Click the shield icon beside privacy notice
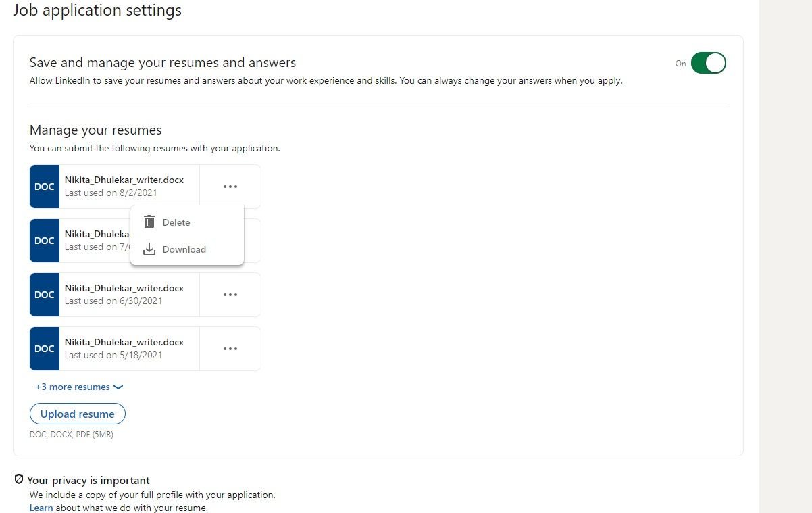This screenshot has height=513, width=812. point(19,480)
